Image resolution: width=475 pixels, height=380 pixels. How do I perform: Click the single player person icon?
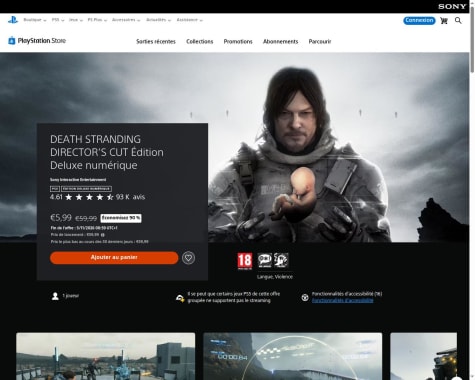pyautogui.click(x=55, y=296)
